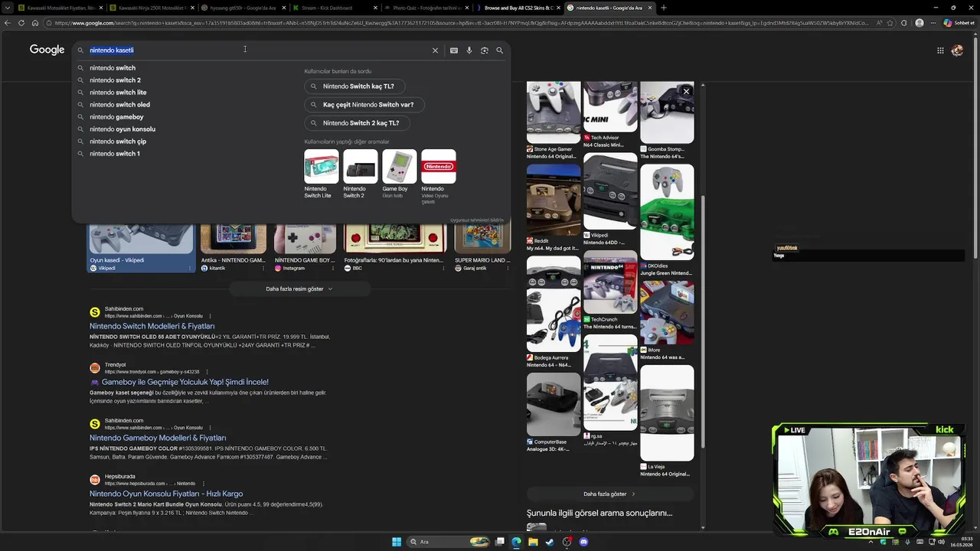Screen dimensions: 980x551
Task: Select suggestion nintendo oyun konsolu
Action: pos(122,129)
